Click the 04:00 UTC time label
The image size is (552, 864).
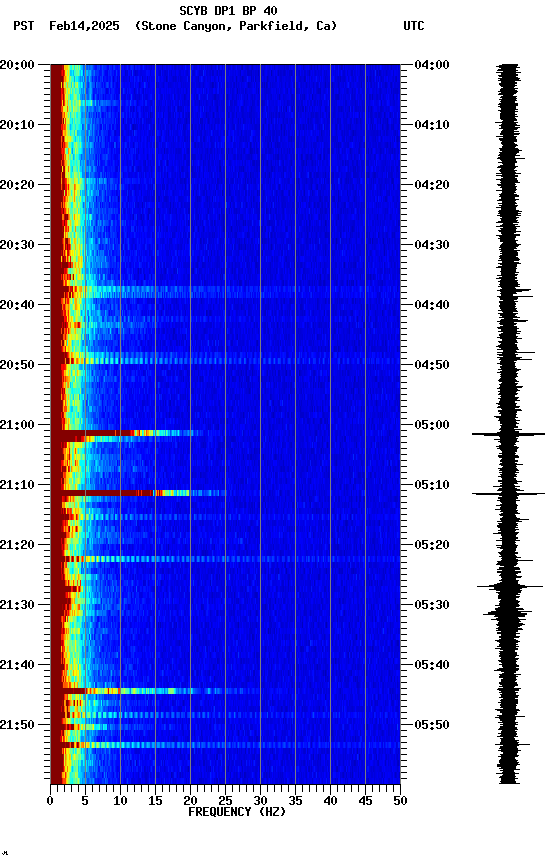pyautogui.click(x=432, y=65)
